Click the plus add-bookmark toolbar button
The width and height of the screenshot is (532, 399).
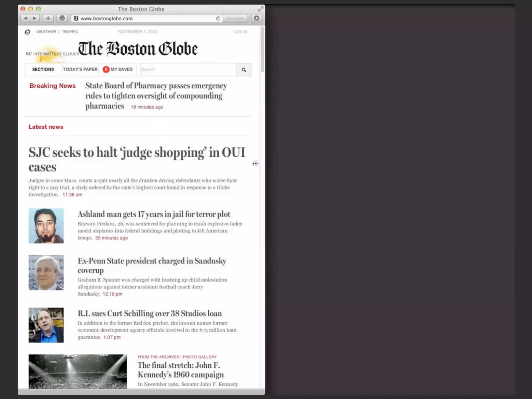point(48,18)
